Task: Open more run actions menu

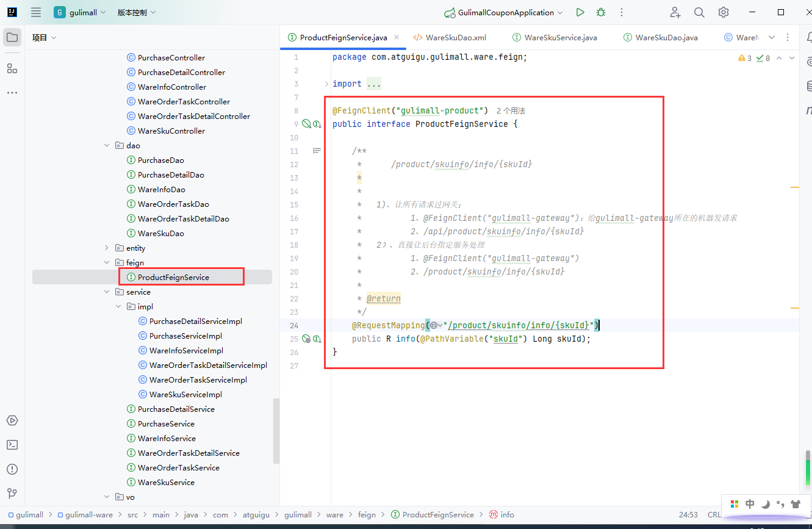Action: [622, 12]
